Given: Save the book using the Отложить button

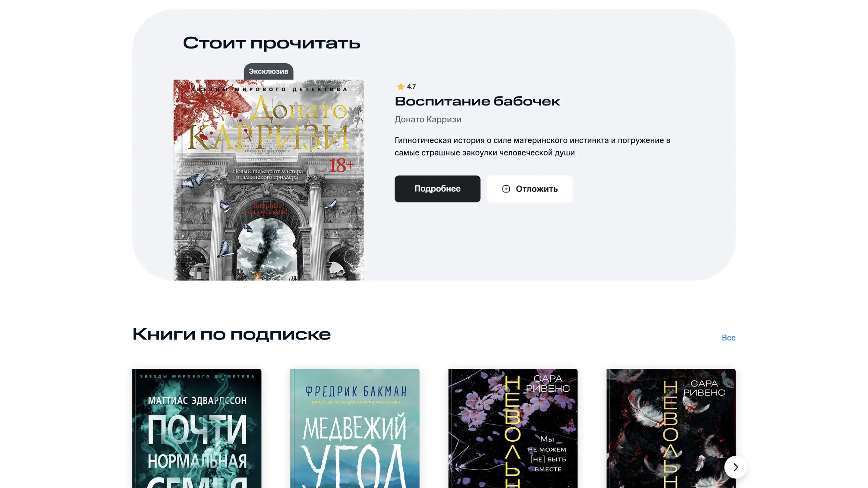Looking at the screenshot, I should tap(529, 189).
